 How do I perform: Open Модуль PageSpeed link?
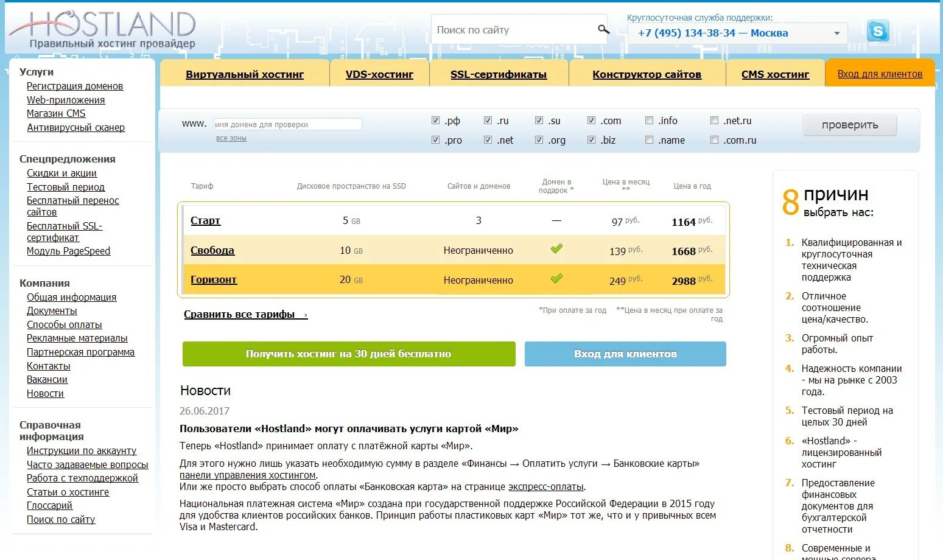pos(68,251)
